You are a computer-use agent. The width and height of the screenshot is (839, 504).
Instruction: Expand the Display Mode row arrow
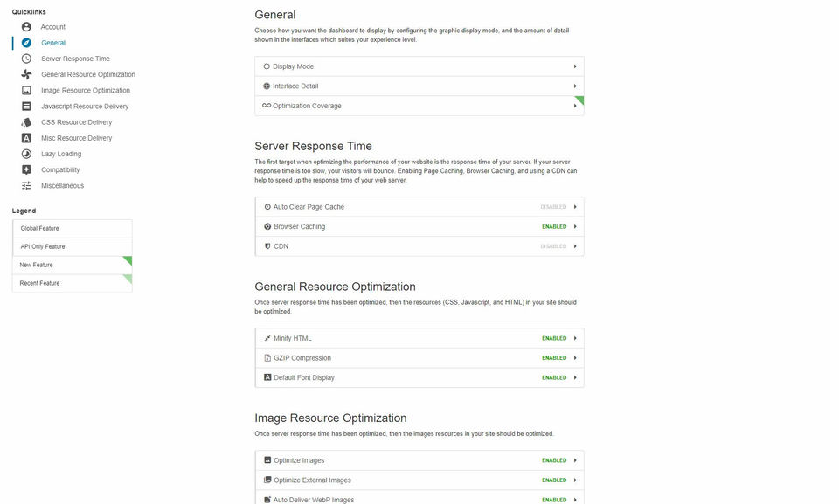[x=575, y=66]
